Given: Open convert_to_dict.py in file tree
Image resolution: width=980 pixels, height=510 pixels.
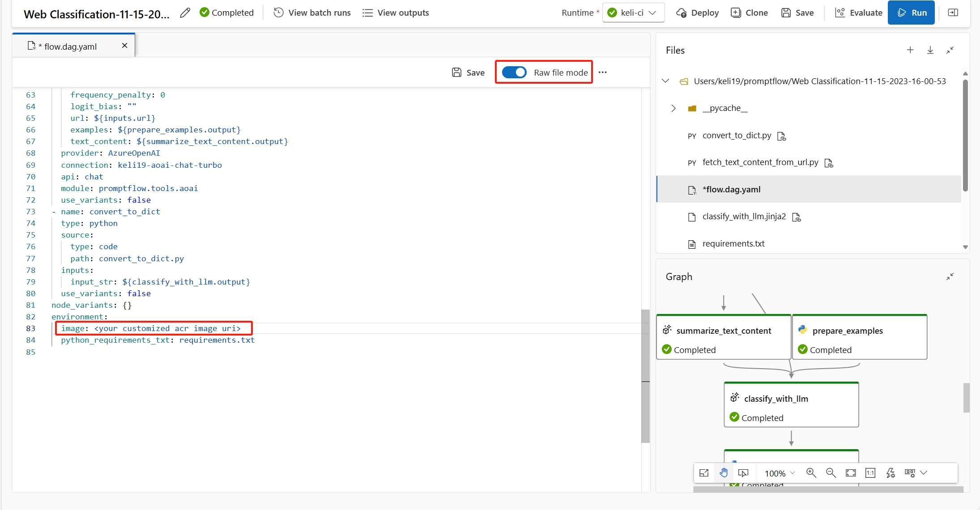Looking at the screenshot, I should (x=737, y=136).
